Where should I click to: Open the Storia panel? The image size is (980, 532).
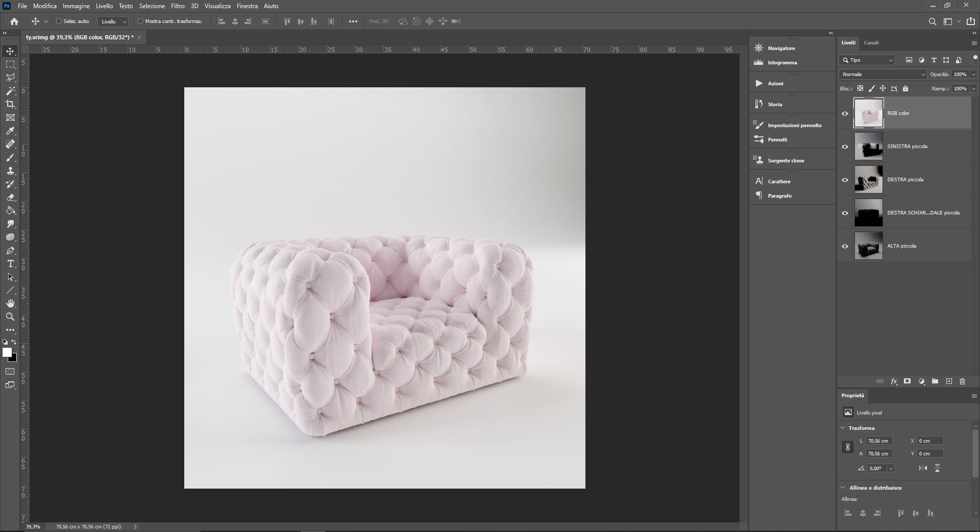point(775,104)
